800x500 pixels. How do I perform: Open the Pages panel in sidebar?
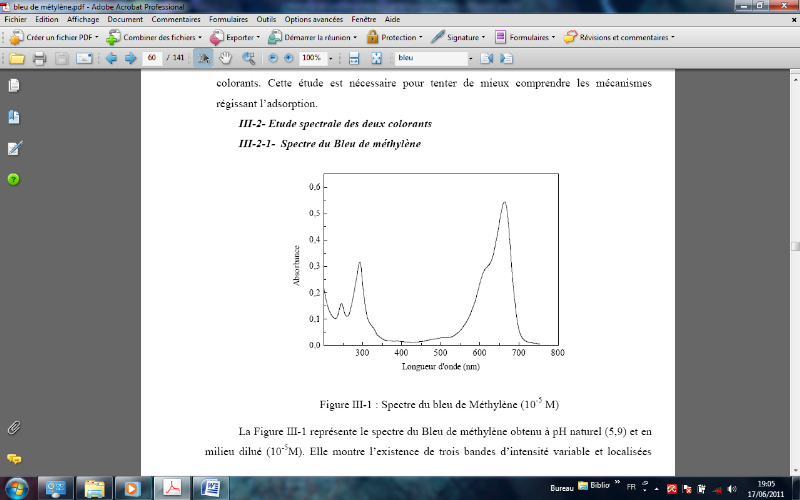[x=14, y=85]
